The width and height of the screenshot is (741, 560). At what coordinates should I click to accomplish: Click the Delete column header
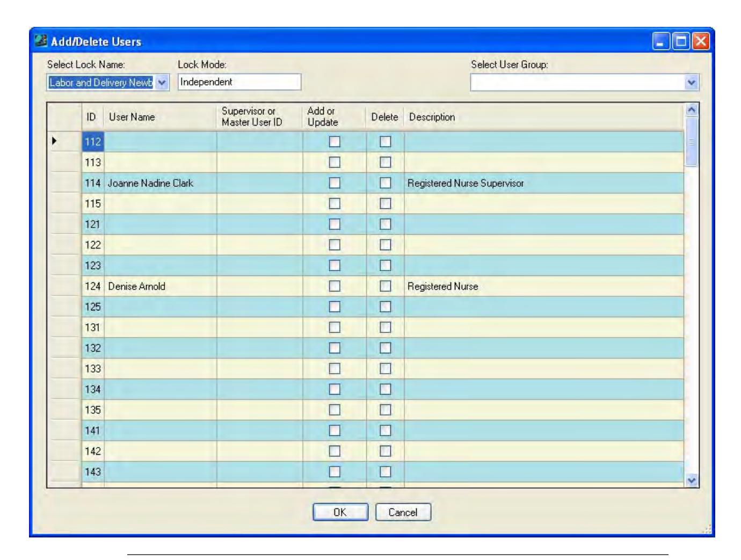click(385, 117)
